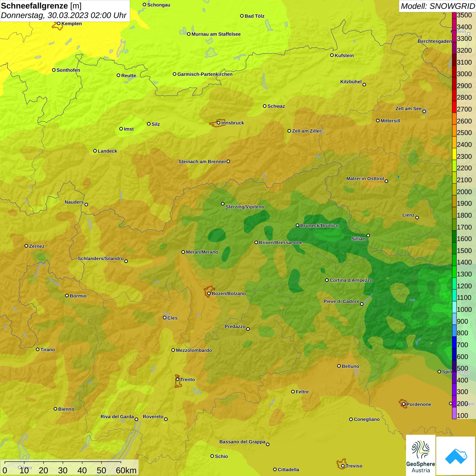Click the magenta swatch beside 3500
This screenshot has width=476, height=476.
click(x=454, y=15)
